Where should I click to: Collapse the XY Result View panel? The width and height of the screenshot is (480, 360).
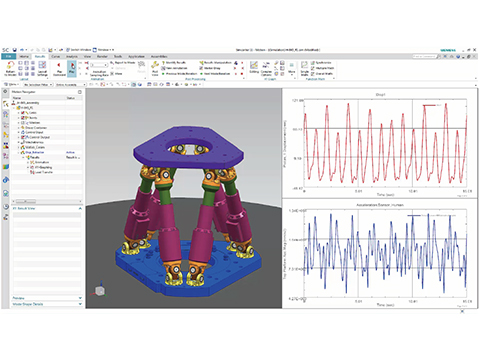80,208
